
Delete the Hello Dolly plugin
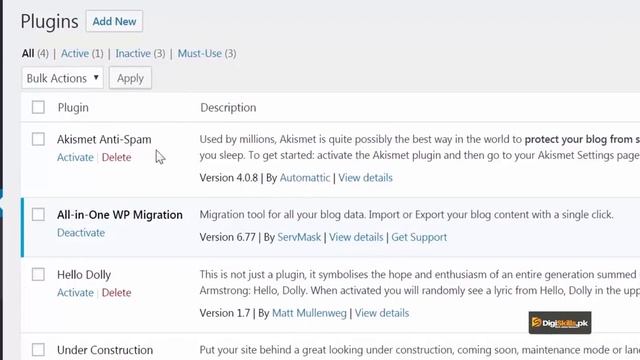[x=116, y=293]
